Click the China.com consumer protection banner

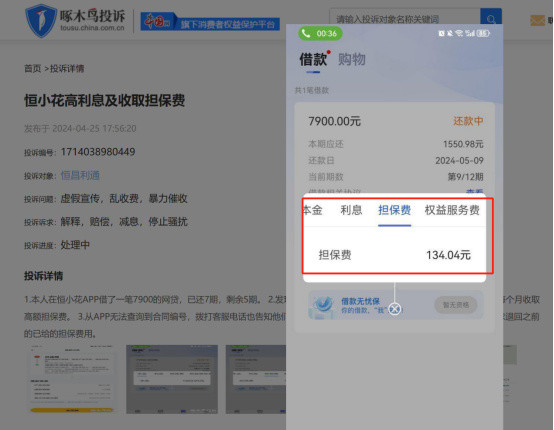210,22
